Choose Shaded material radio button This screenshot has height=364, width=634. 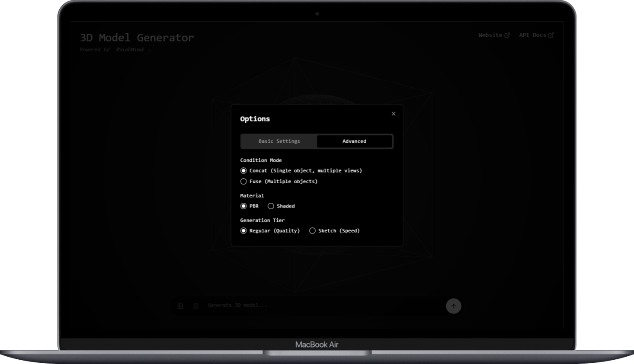[x=271, y=206]
